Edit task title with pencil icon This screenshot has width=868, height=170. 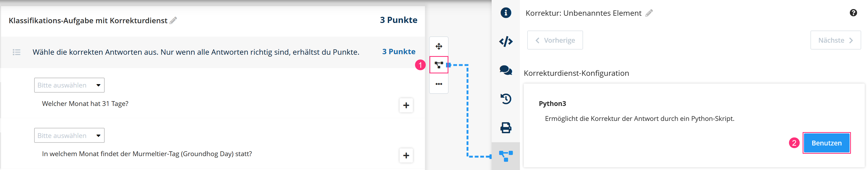click(173, 21)
